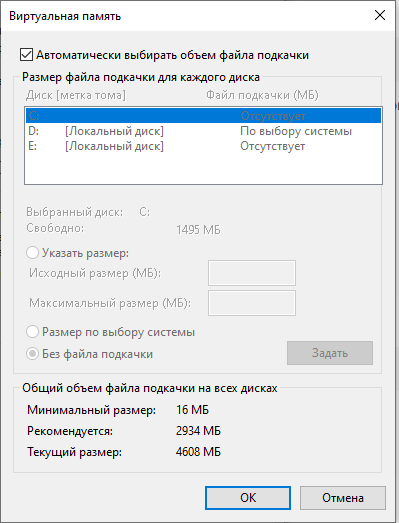Click the Текущий размер 4608 МБ value
399x523 pixels.
coord(198,452)
